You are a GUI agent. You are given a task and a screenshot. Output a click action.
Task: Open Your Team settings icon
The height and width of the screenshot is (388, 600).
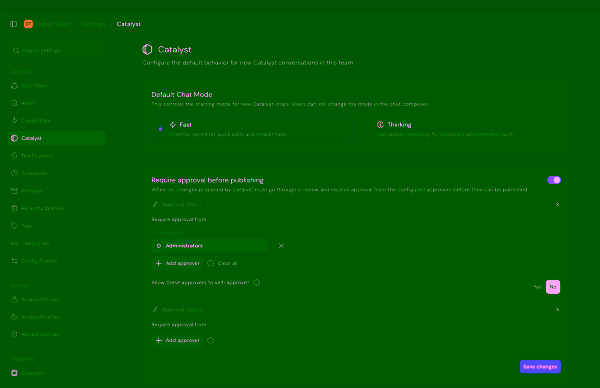click(x=15, y=86)
